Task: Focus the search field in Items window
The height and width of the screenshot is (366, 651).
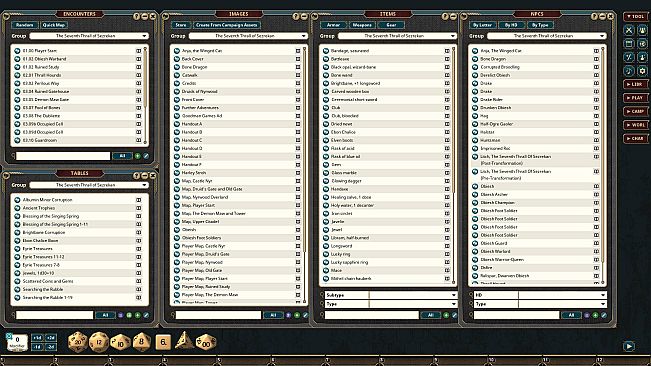Action: point(372,315)
